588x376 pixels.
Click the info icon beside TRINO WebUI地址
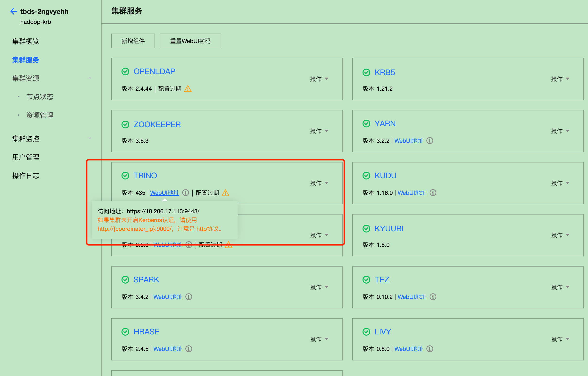tap(186, 193)
